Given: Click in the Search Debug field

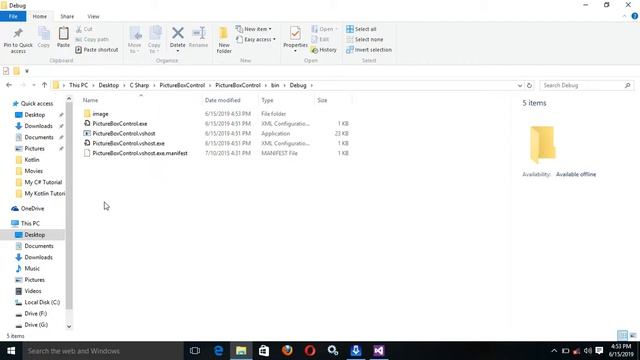Looking at the screenshot, I should tap(587, 85).
